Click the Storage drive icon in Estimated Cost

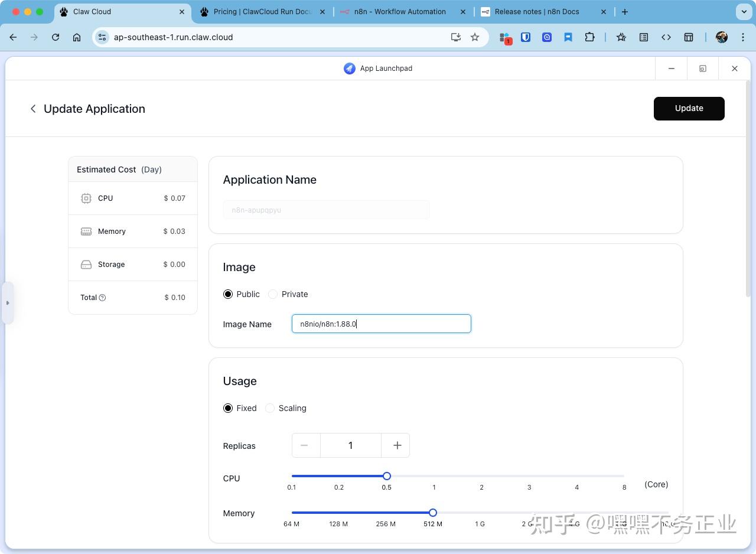pyautogui.click(x=86, y=265)
